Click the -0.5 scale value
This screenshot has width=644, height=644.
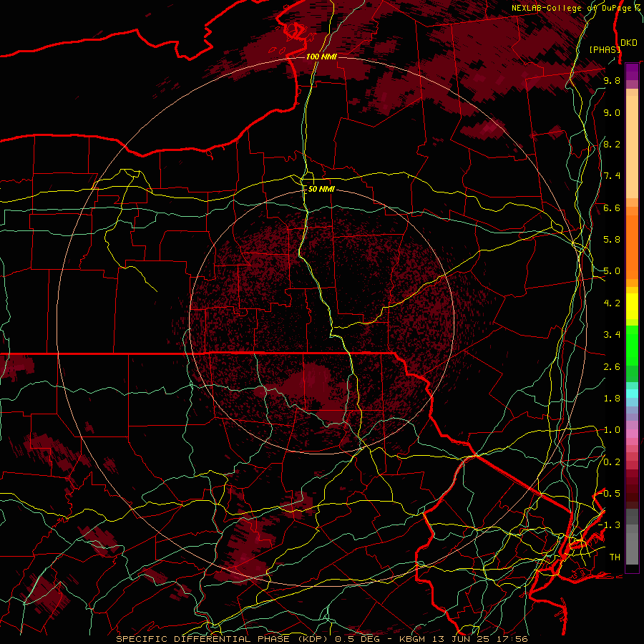click(x=610, y=494)
